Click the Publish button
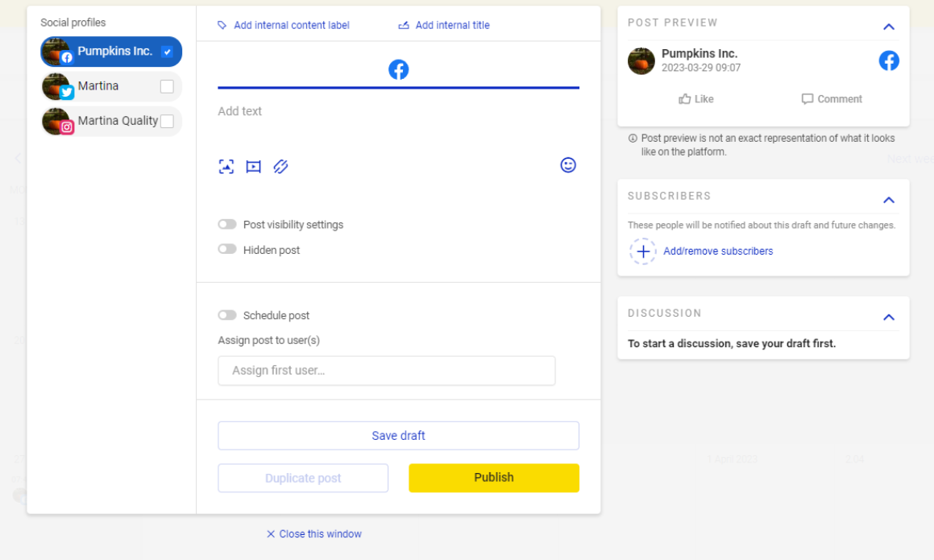 (494, 478)
